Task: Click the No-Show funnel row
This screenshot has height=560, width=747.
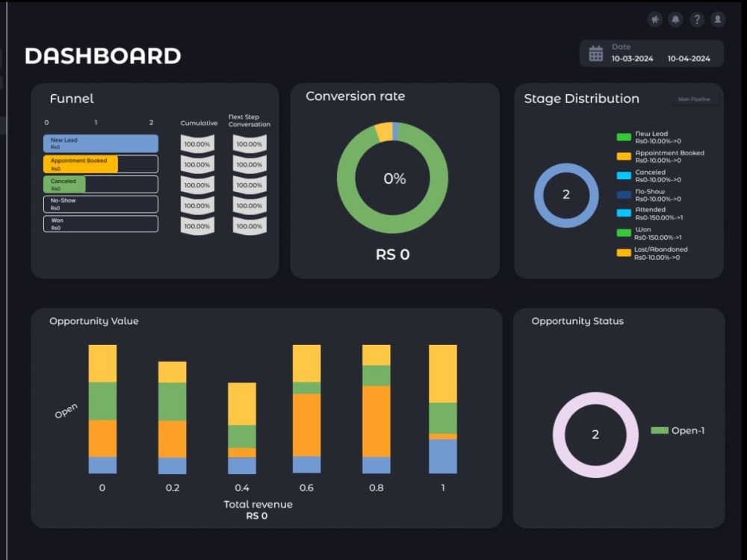Action: (x=101, y=205)
